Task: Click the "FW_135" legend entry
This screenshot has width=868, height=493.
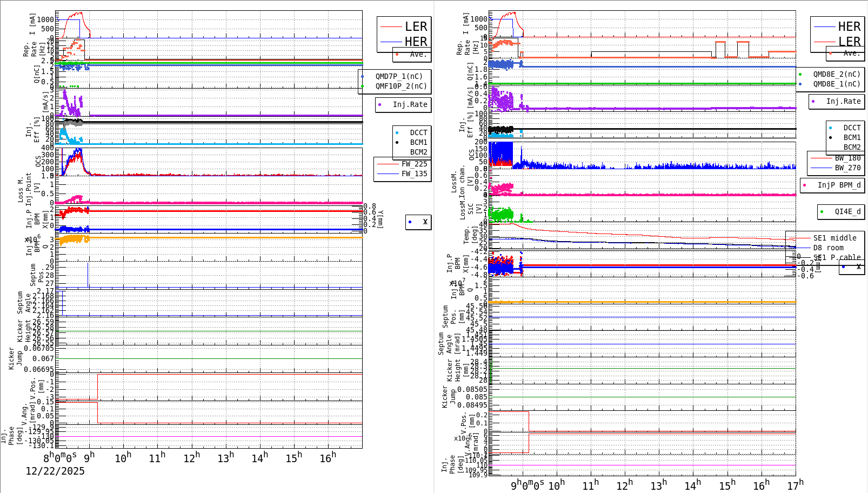Action: coord(414,174)
